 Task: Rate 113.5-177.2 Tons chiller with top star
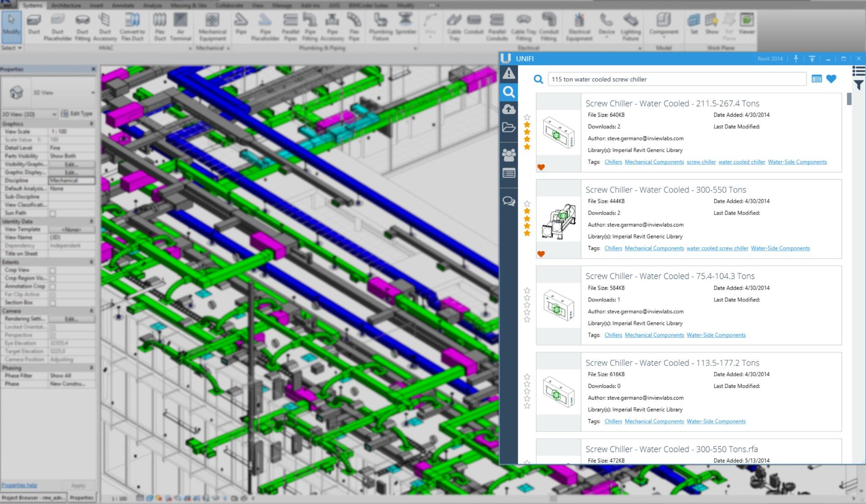point(527,377)
